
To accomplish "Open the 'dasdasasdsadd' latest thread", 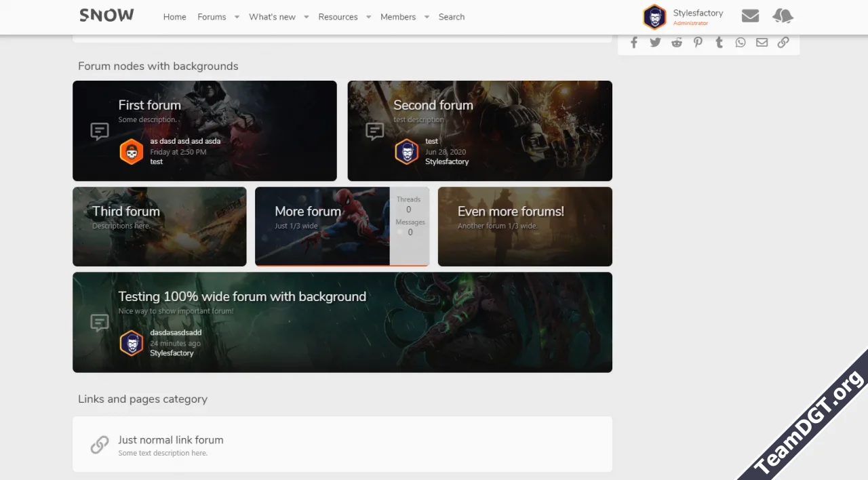I will (x=176, y=332).
